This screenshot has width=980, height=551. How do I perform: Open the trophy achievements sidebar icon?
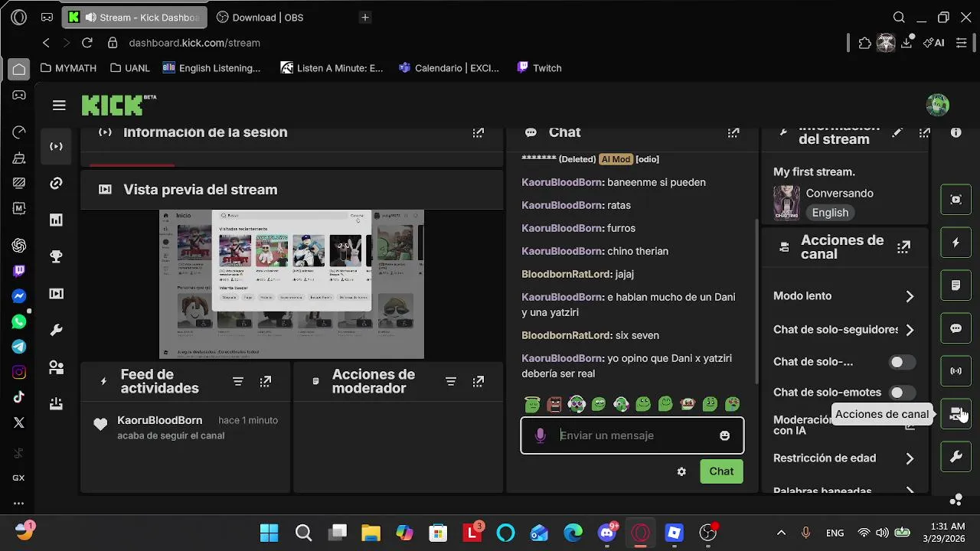point(56,257)
